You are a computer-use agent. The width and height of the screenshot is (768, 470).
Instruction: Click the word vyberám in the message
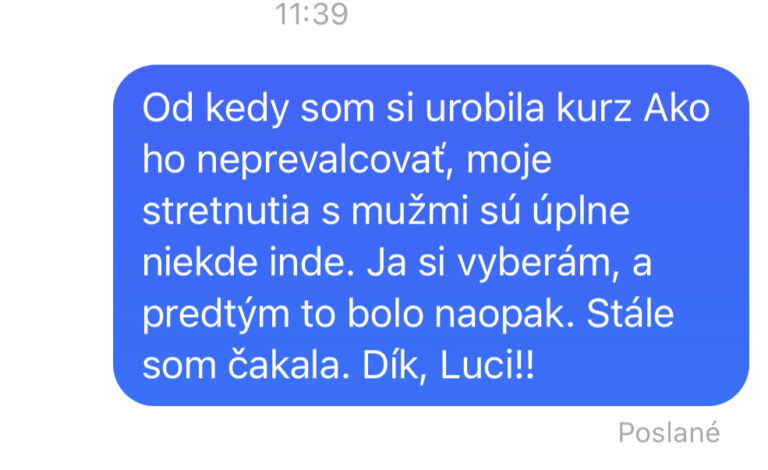coord(535,263)
